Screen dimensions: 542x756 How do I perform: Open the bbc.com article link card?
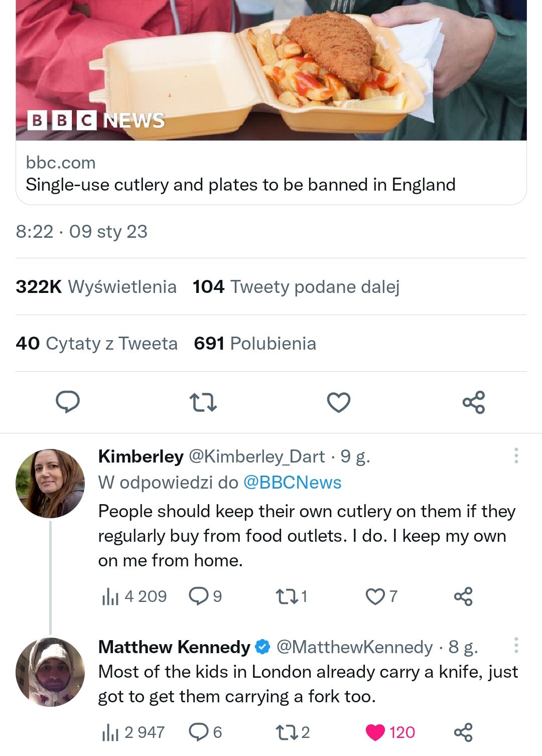[x=271, y=173]
